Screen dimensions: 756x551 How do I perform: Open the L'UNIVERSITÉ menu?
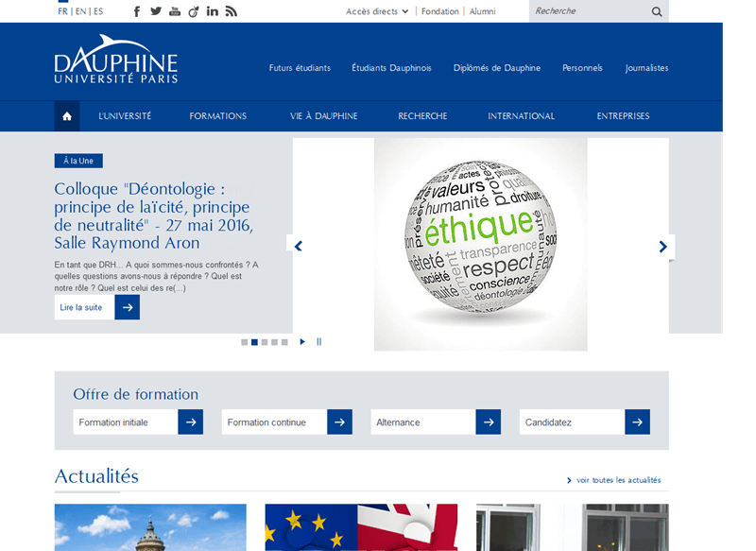(x=125, y=116)
